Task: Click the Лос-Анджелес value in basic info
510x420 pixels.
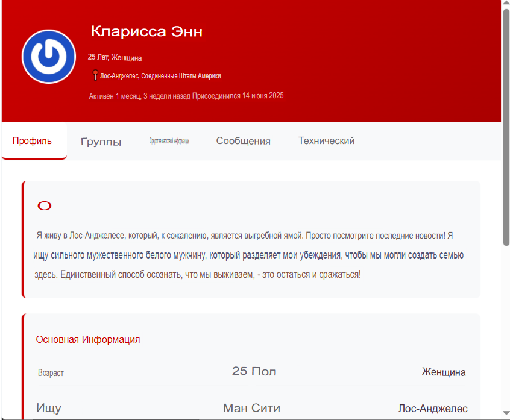Action: (x=433, y=409)
